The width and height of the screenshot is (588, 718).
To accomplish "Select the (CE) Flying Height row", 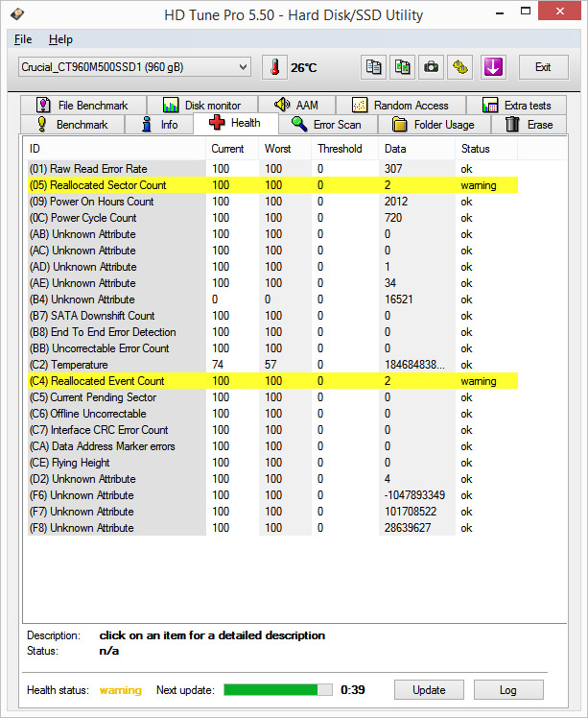I will pos(272,463).
